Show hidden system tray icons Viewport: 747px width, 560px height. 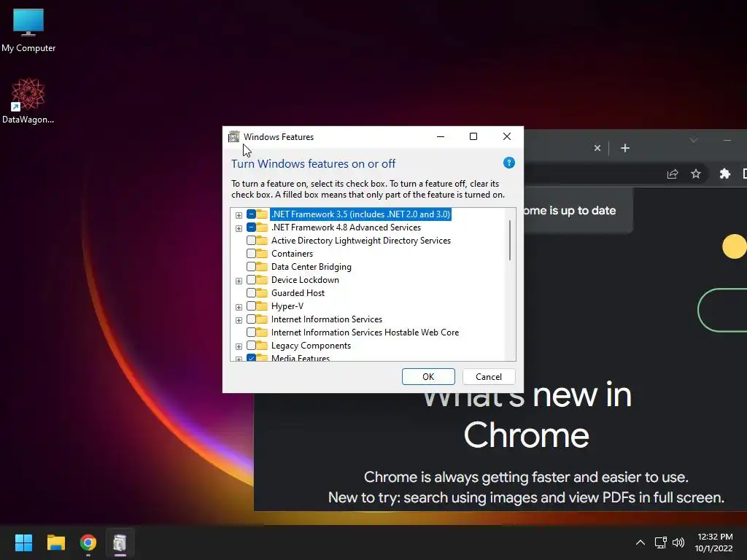pos(640,542)
